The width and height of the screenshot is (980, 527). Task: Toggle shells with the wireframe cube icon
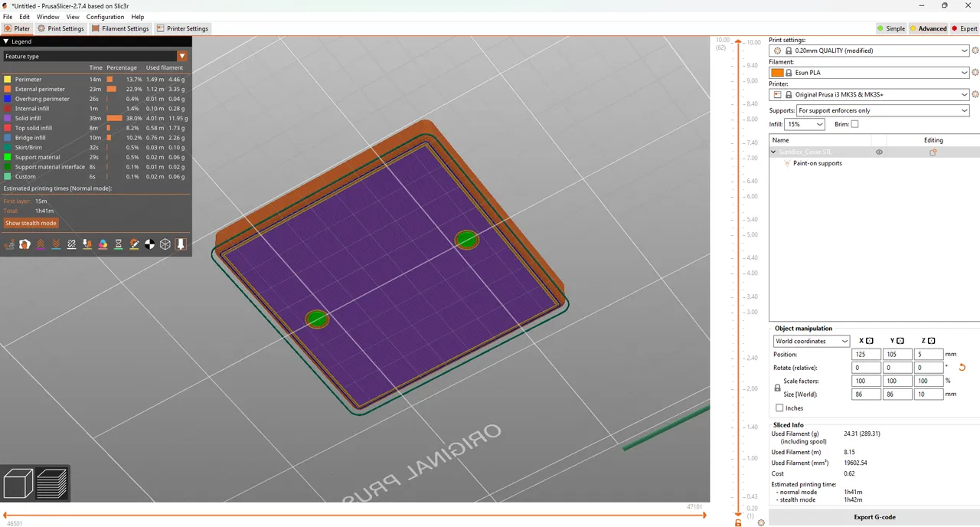click(165, 244)
